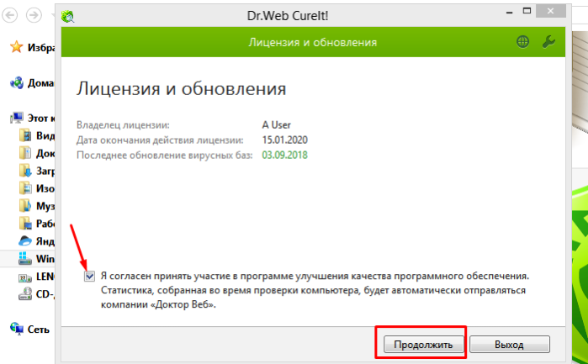This screenshot has height=364, width=588.
Task: Open the Videos folder icon in Explorer sidebar
Action: click(x=25, y=135)
